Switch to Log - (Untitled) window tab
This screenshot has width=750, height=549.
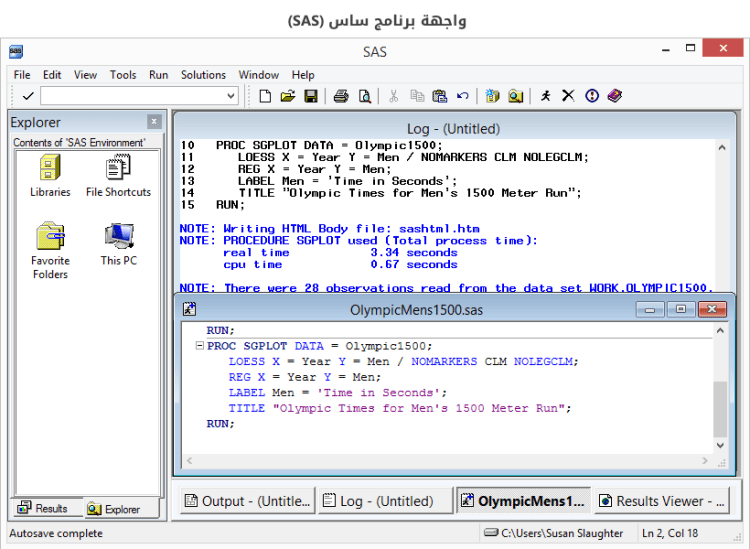pos(385,501)
